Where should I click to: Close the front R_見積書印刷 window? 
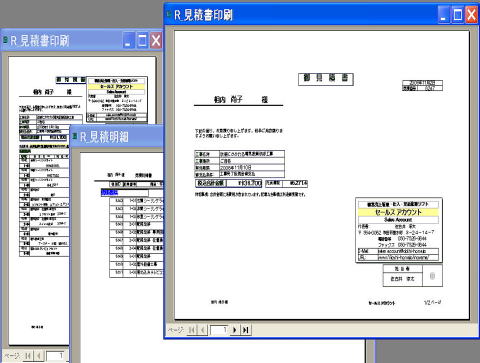[471, 15]
